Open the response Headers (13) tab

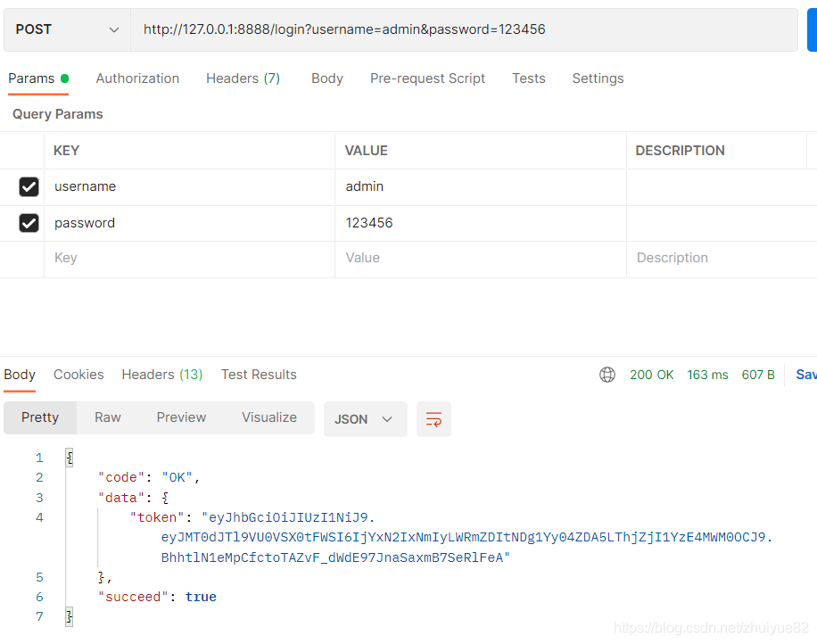click(162, 375)
